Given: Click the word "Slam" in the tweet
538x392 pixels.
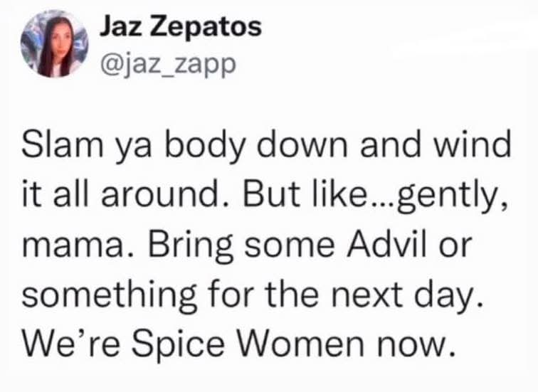Looking at the screenshot, I should tap(63, 144).
